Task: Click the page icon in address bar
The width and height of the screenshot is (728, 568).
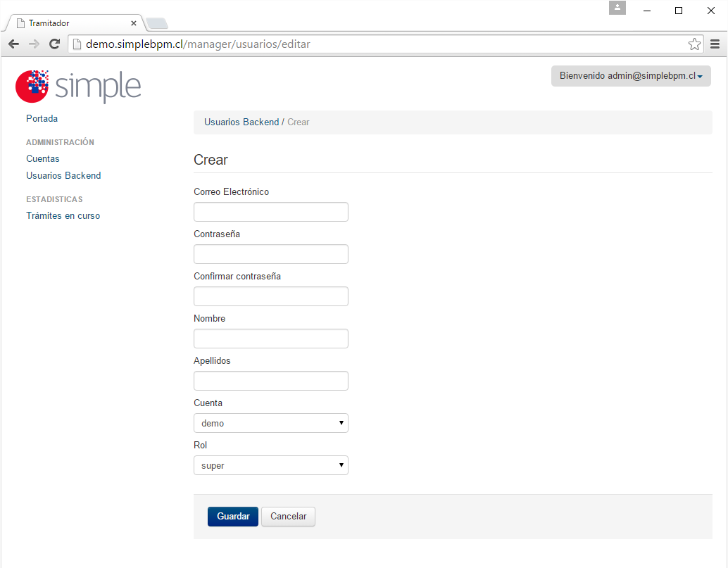Action: pos(77,44)
